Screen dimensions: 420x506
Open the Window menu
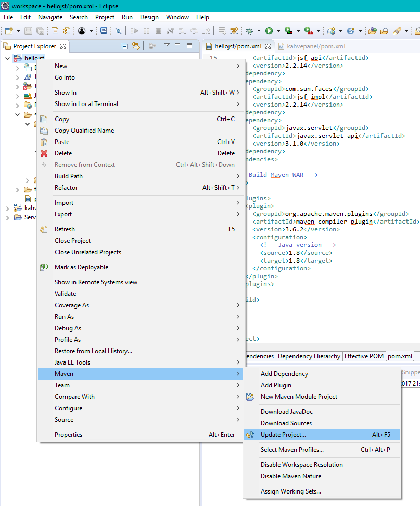click(x=177, y=17)
